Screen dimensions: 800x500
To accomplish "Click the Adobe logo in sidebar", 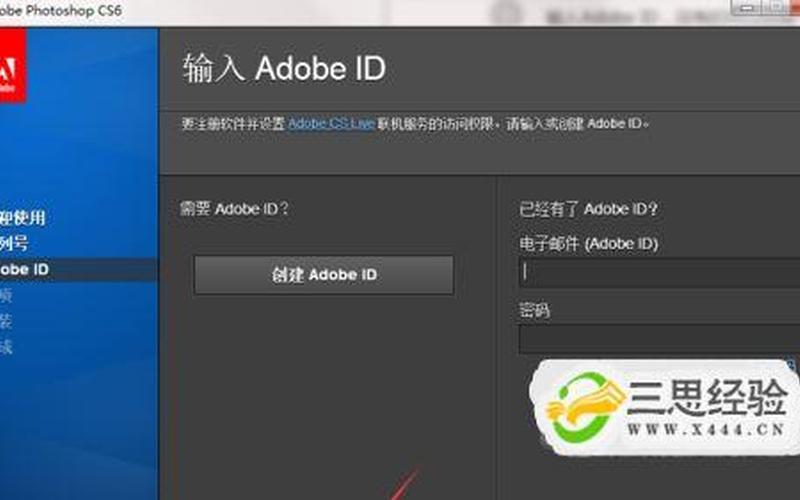I will pyautogui.click(x=13, y=66).
